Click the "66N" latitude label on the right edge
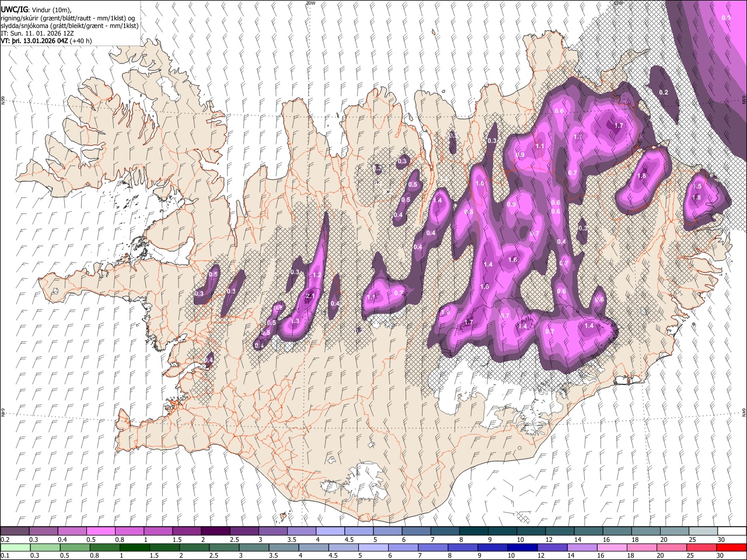Image resolution: width=747 pixels, height=560 pixels. pos(744,99)
